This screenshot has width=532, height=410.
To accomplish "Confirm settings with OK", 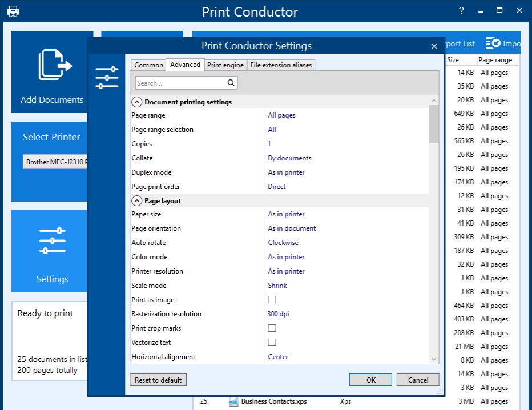I will tap(370, 379).
